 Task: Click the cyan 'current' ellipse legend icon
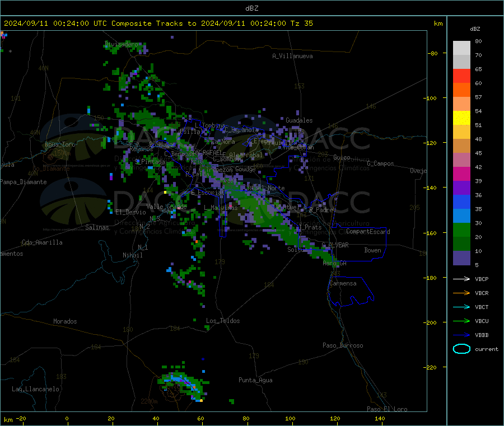(461, 349)
